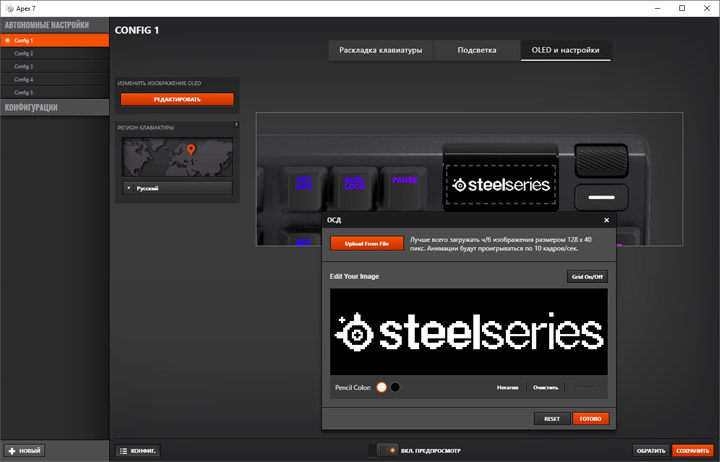
Task: Minimize the Apex 7 window
Action: click(658, 8)
